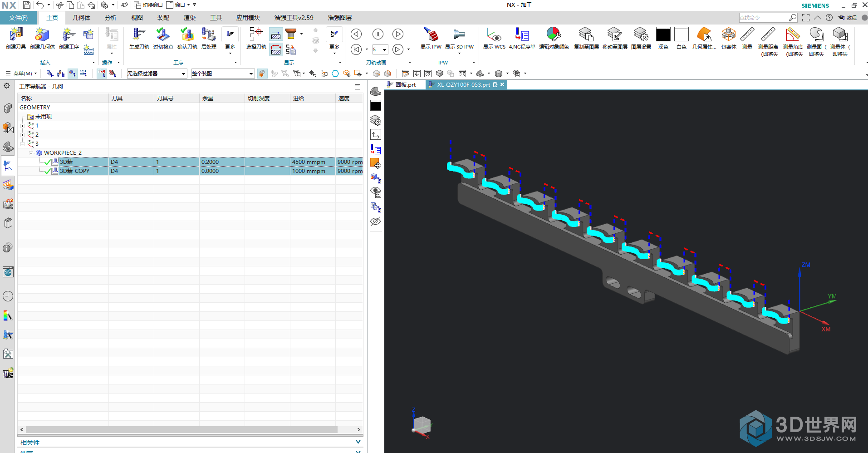The width and height of the screenshot is (868, 453).
Task: Click black swatch in vertical toolbar
Action: click(376, 106)
